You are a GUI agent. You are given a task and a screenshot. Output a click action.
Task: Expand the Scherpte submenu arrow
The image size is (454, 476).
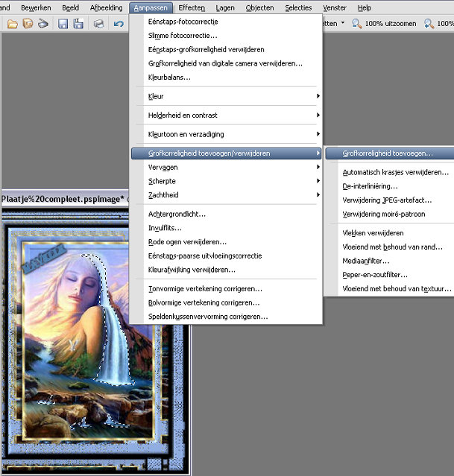pos(318,181)
